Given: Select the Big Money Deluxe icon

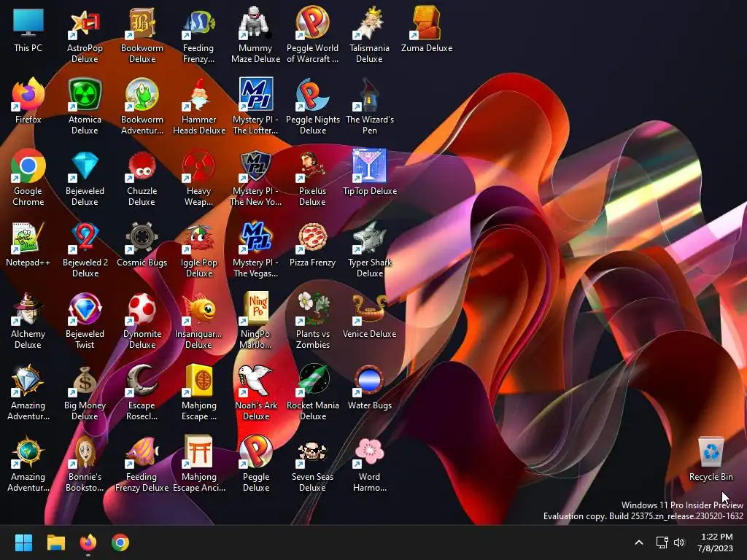Looking at the screenshot, I should pos(85,380).
